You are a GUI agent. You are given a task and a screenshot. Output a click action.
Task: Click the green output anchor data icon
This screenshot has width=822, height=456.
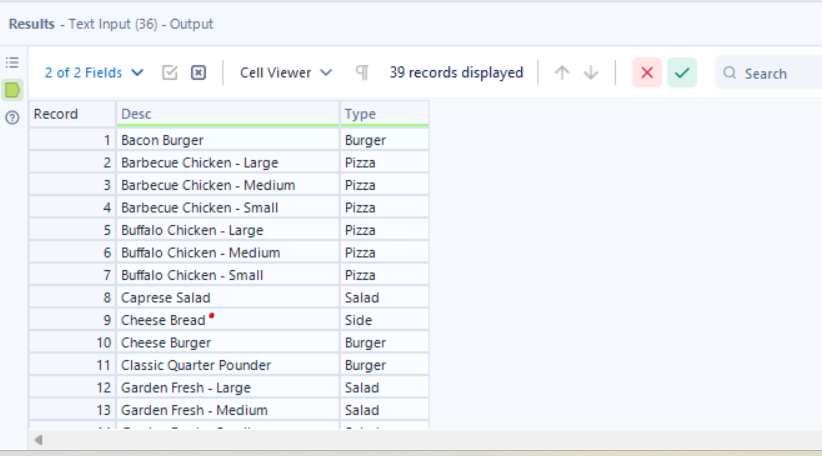(x=13, y=90)
